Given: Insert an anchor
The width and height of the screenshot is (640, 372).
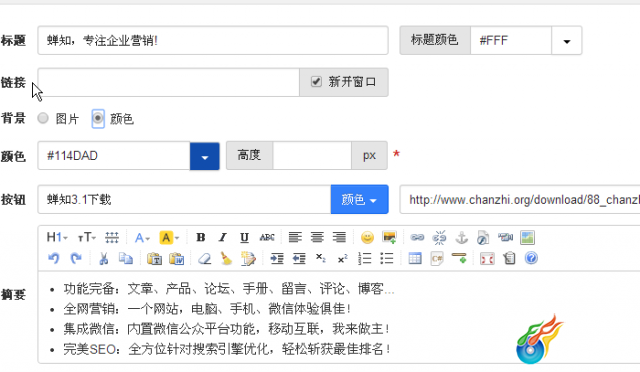Looking at the screenshot, I should click(461, 237).
